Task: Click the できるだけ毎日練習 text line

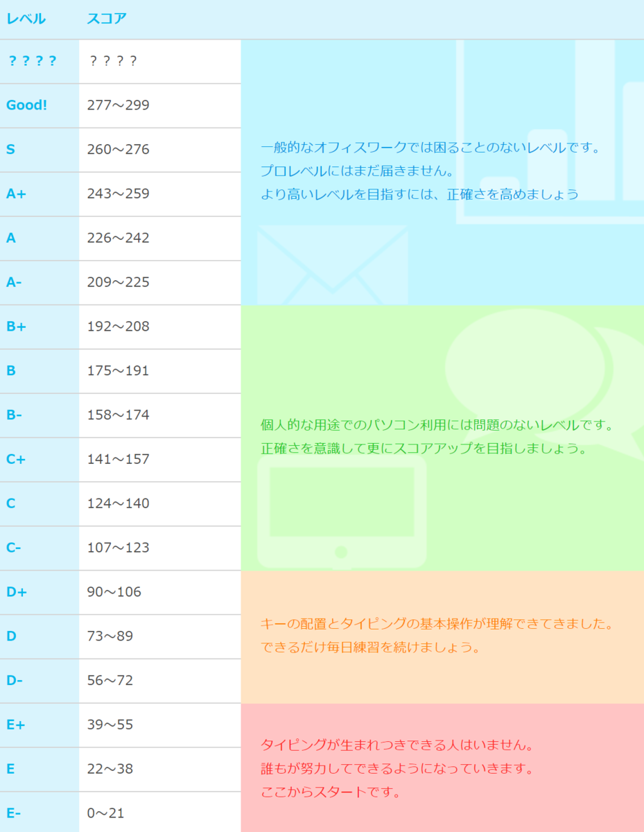Action: click(371, 648)
